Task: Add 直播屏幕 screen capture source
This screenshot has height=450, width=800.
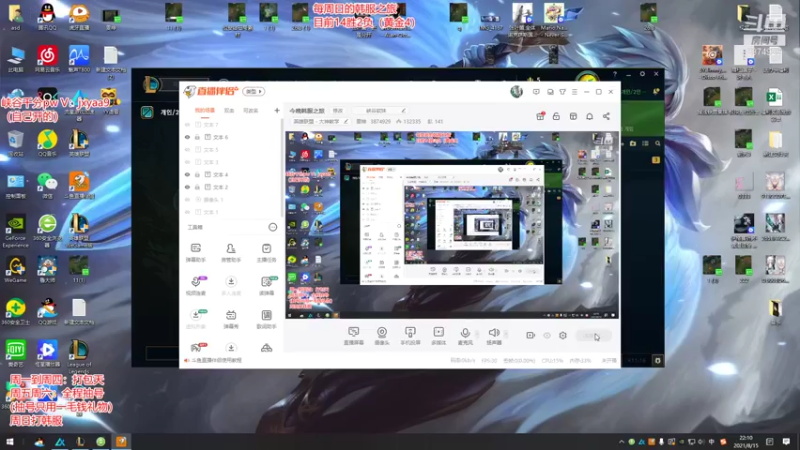Action: click(354, 336)
